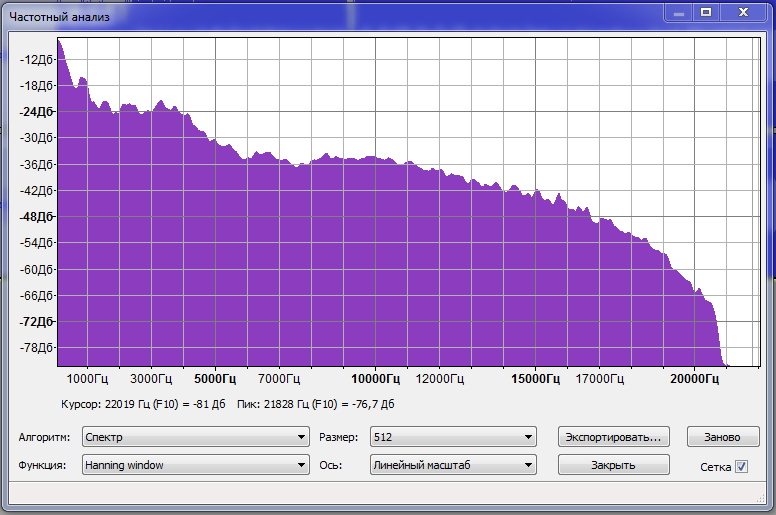Maximize the Частотный анализ window
The height and width of the screenshot is (515, 776).
click(706, 12)
